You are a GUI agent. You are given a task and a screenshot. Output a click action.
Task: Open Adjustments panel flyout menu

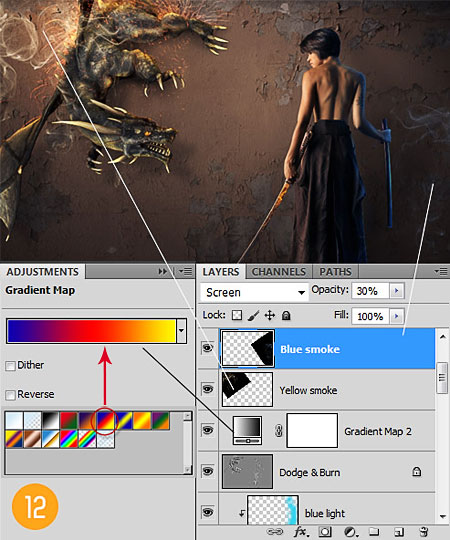click(x=186, y=272)
